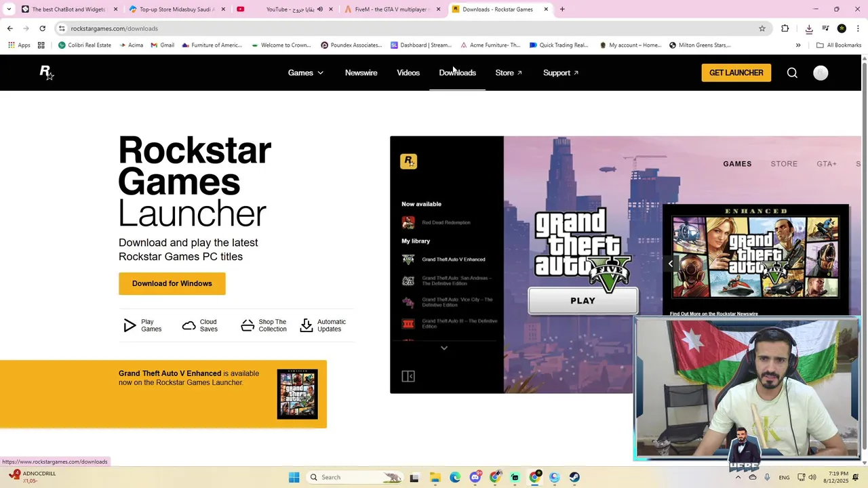
Task: Click the GET LAUNCHER button
Action: pyautogui.click(x=736, y=73)
